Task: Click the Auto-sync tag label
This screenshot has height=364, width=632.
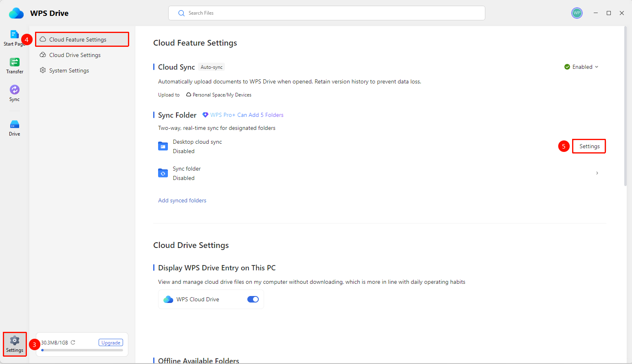Action: point(212,67)
